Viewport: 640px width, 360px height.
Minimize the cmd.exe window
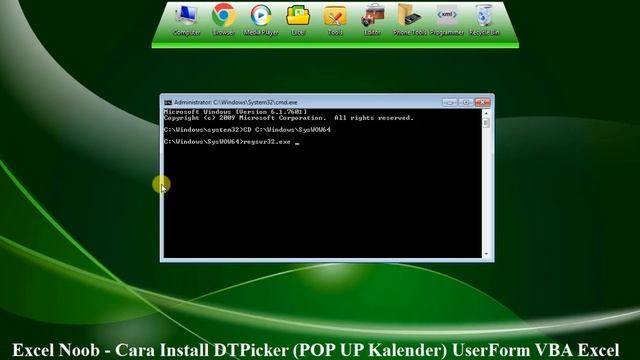pyautogui.click(x=449, y=102)
